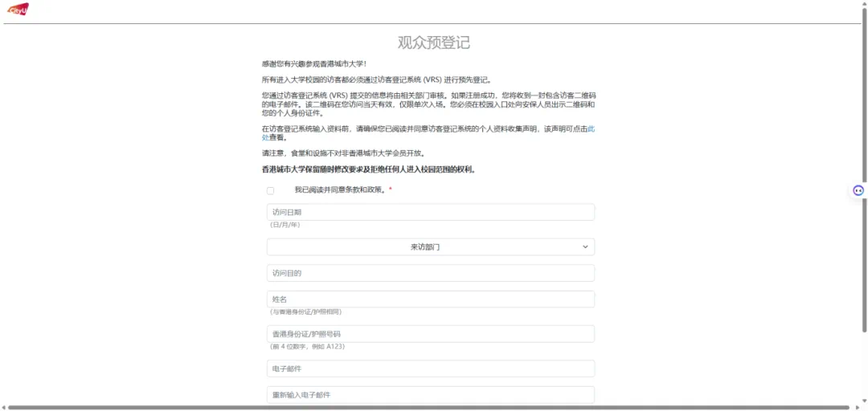The height and width of the screenshot is (411, 868).
Task: Click the vertical scrollbar up arrow
Action: point(864,4)
